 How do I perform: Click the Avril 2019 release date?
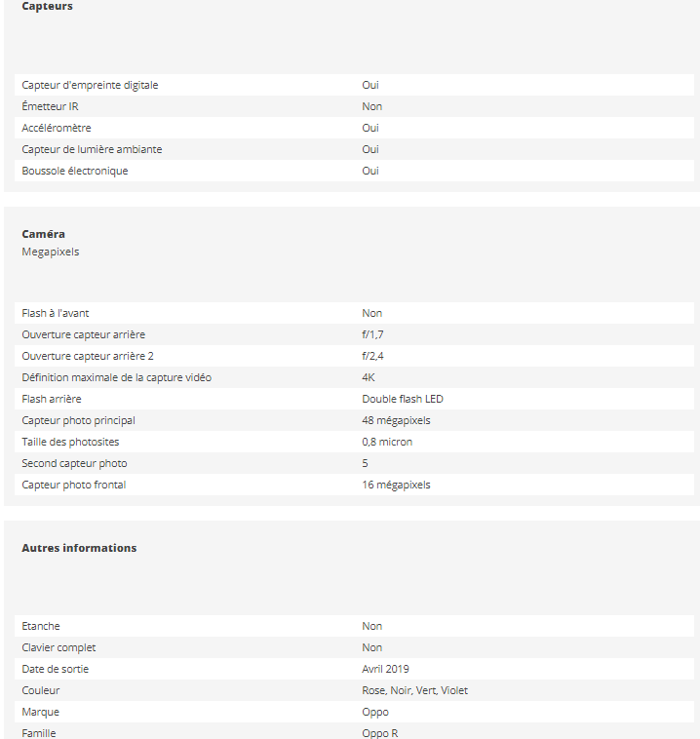[385, 669]
